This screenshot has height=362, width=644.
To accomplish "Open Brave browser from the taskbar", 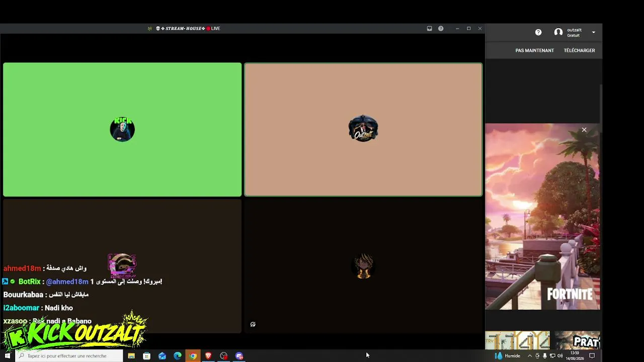I will 208,356.
